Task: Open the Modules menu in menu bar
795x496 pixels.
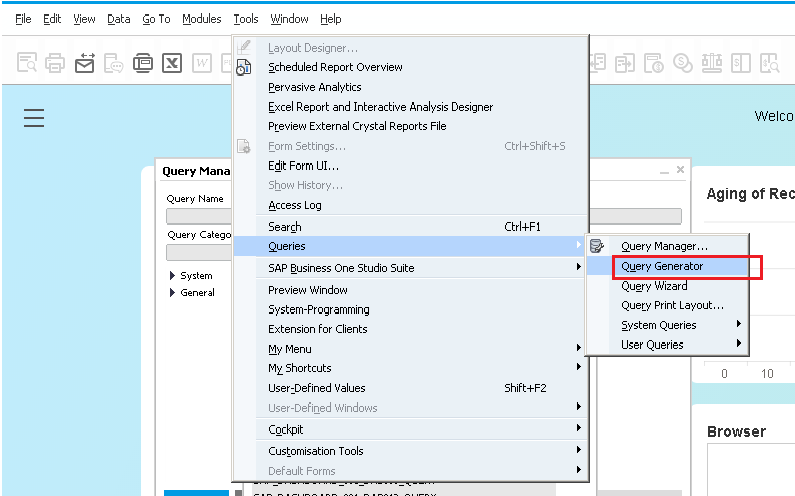Action: 202,19
